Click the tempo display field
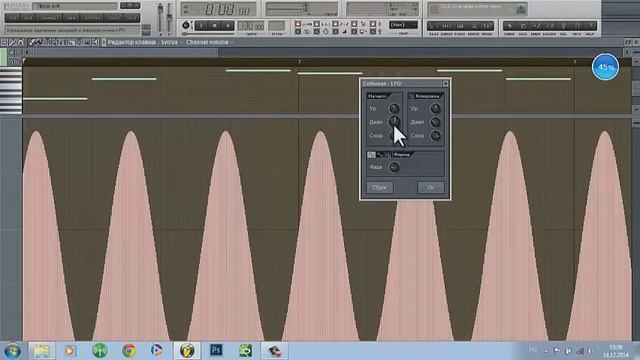The height and width of the screenshot is (360, 640). 251,26
